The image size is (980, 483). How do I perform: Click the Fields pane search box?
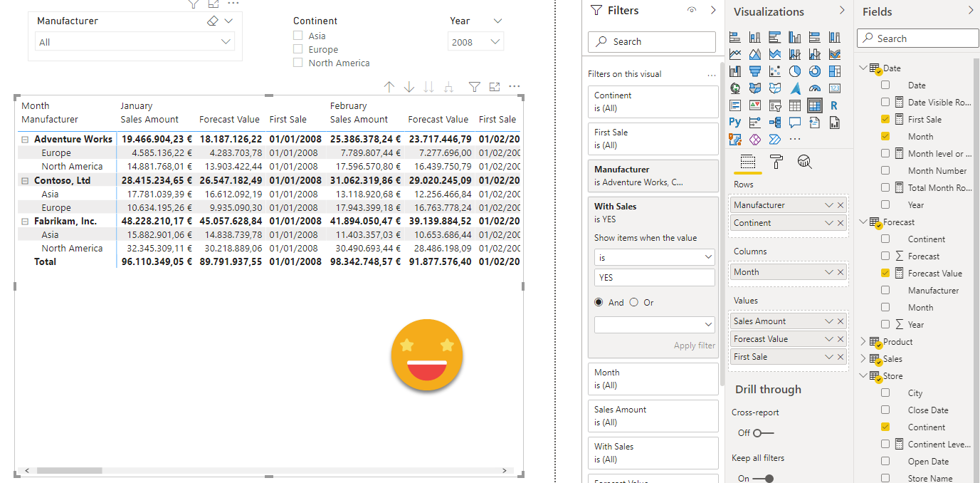pos(917,38)
